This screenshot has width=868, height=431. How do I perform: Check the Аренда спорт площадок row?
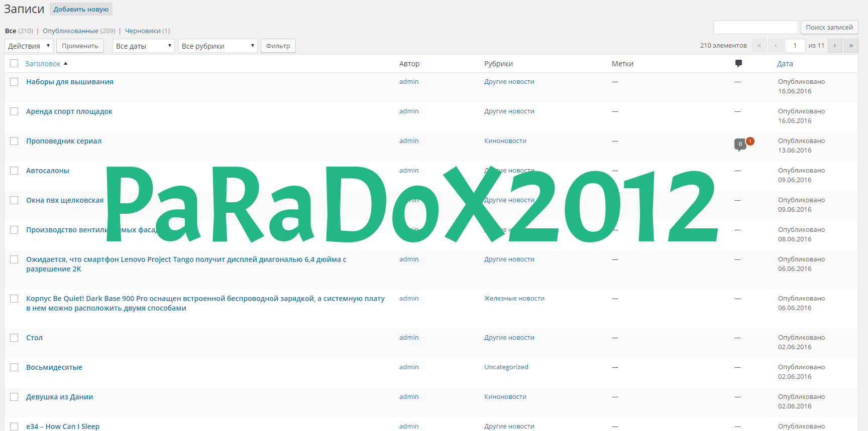(x=14, y=111)
